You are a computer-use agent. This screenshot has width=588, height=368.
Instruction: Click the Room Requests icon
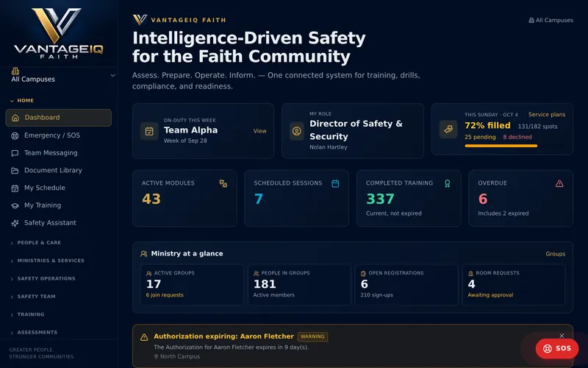(470, 274)
